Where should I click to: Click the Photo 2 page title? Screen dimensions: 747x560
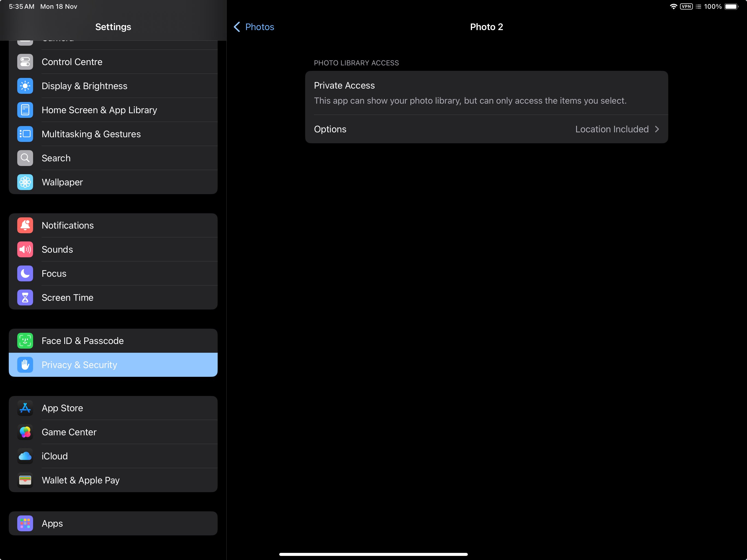pos(486,27)
